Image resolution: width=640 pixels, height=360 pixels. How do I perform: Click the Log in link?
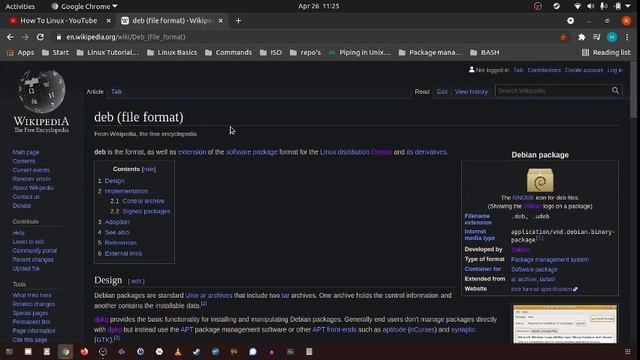tap(615, 70)
